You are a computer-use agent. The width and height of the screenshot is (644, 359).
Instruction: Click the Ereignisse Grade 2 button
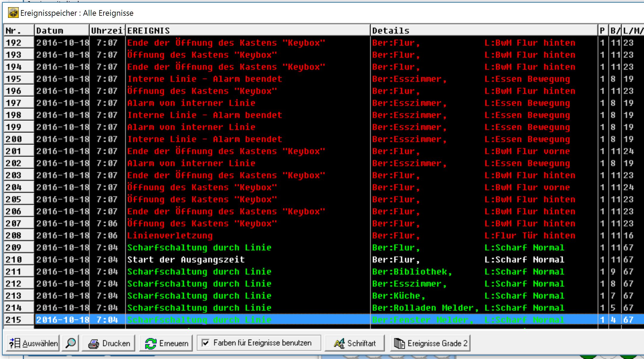click(x=430, y=343)
